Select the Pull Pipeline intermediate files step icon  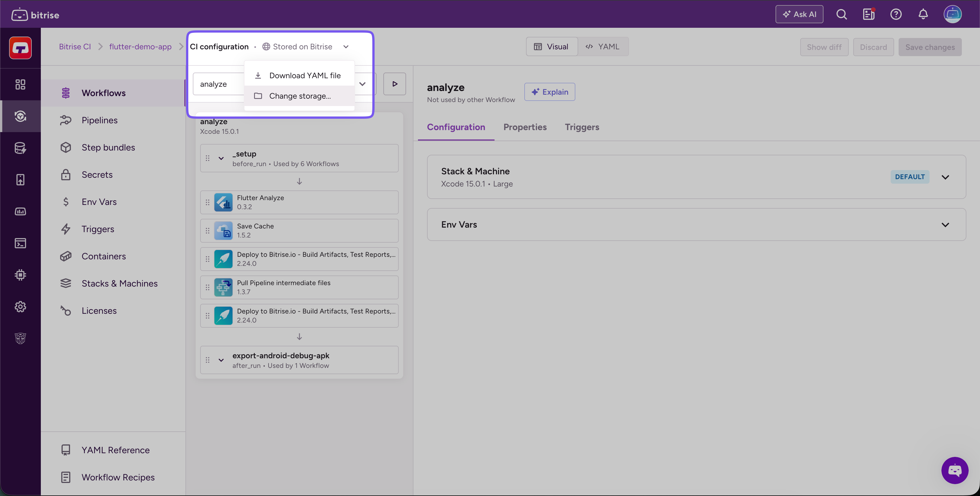(x=223, y=287)
